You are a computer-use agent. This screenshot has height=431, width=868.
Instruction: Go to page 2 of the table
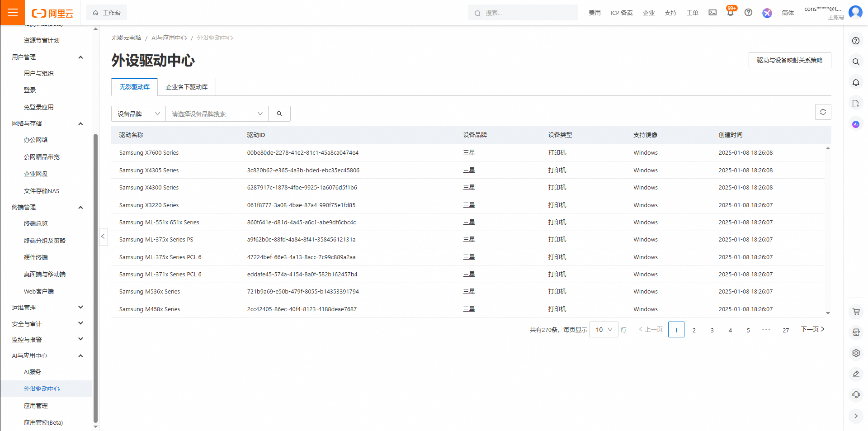pyautogui.click(x=694, y=330)
